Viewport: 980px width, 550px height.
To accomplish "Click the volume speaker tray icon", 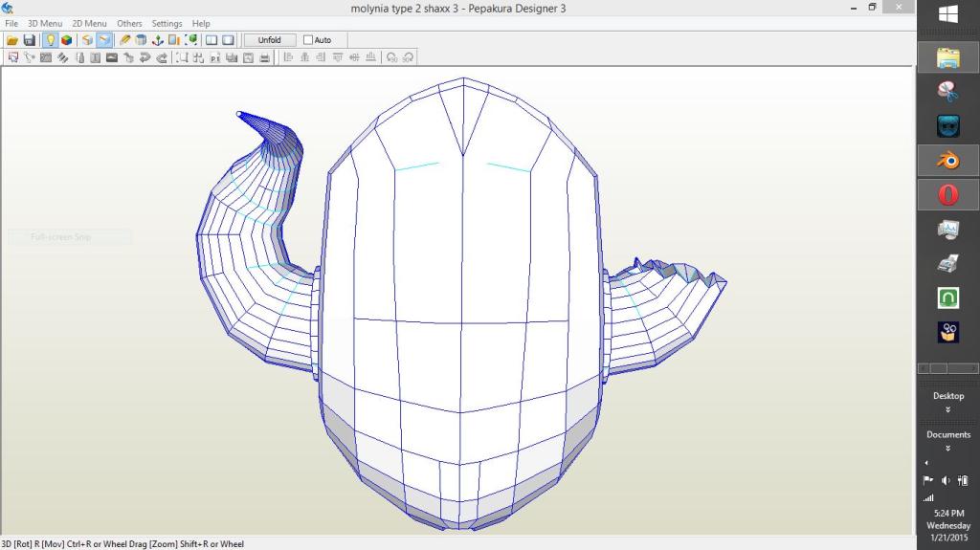I will pyautogui.click(x=946, y=480).
